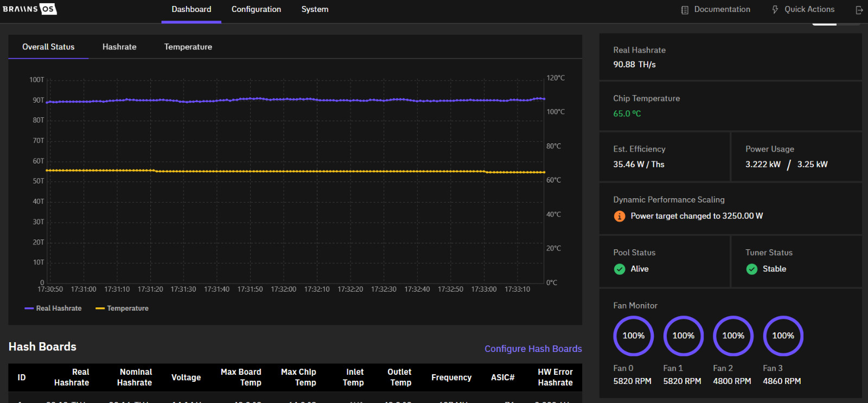
Task: Click the Fan 1 5820 RPM reading
Action: (682, 381)
